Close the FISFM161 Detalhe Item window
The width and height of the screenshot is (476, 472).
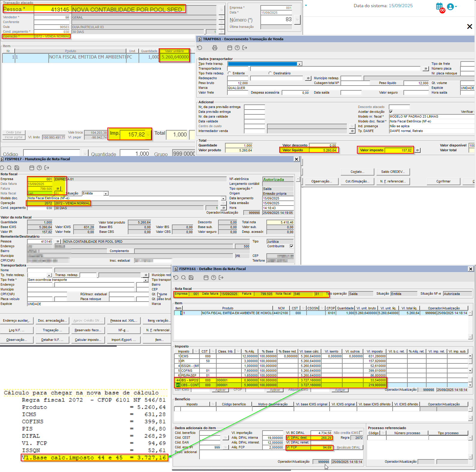click(471, 269)
